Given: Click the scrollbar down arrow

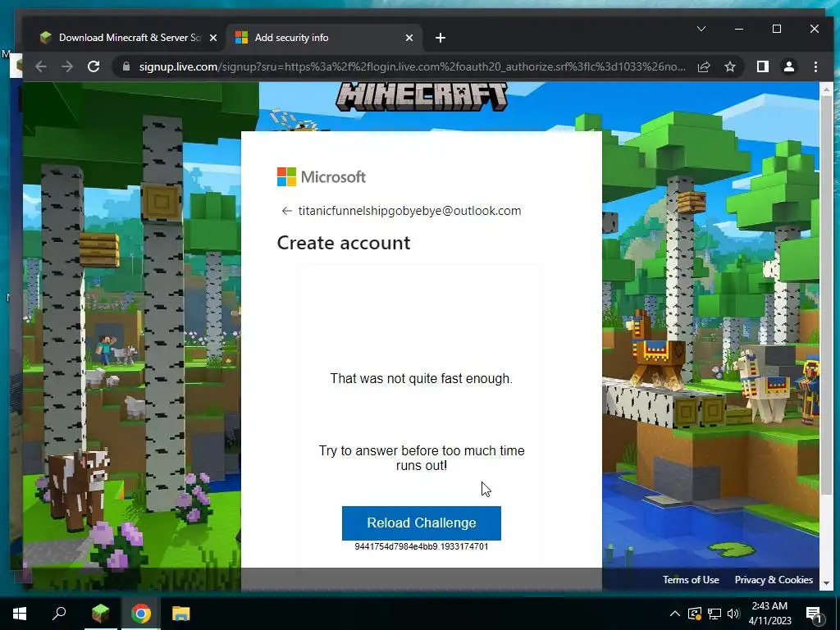Looking at the screenshot, I should [x=825, y=583].
